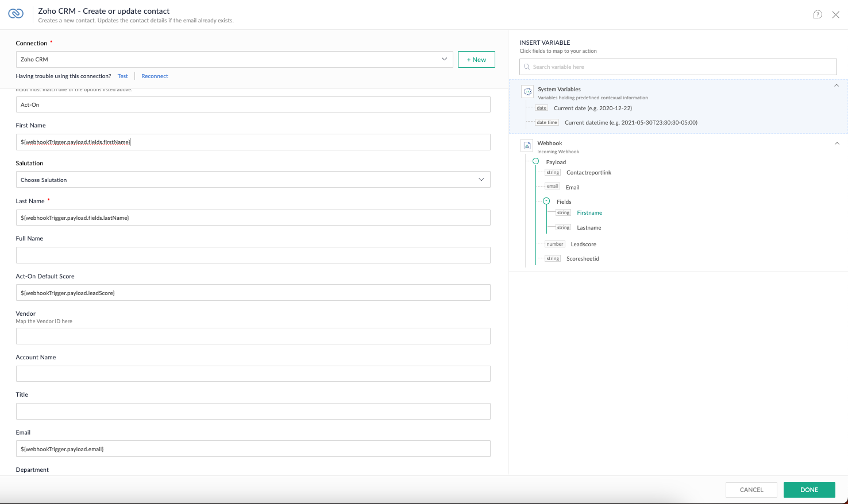848x504 pixels.
Task: Insert the Current datetime variable
Action: tap(631, 122)
